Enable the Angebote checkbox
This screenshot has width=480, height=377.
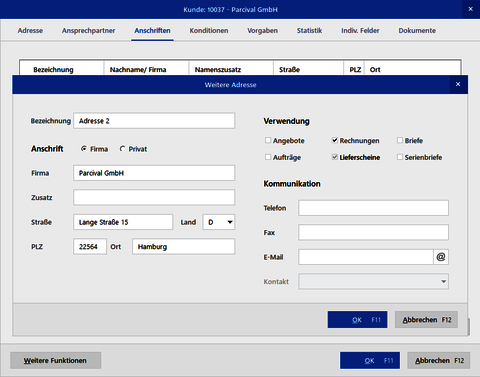(268, 140)
